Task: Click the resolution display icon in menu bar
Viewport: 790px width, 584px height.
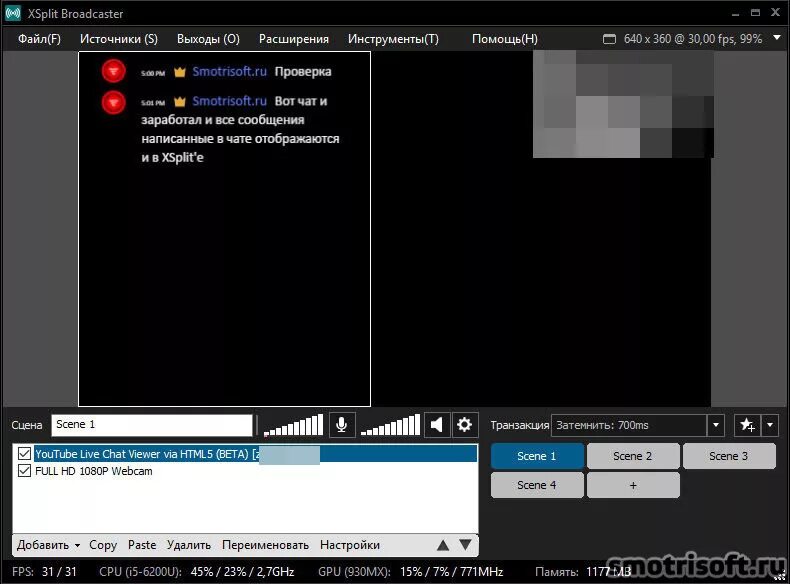Action: [609, 39]
